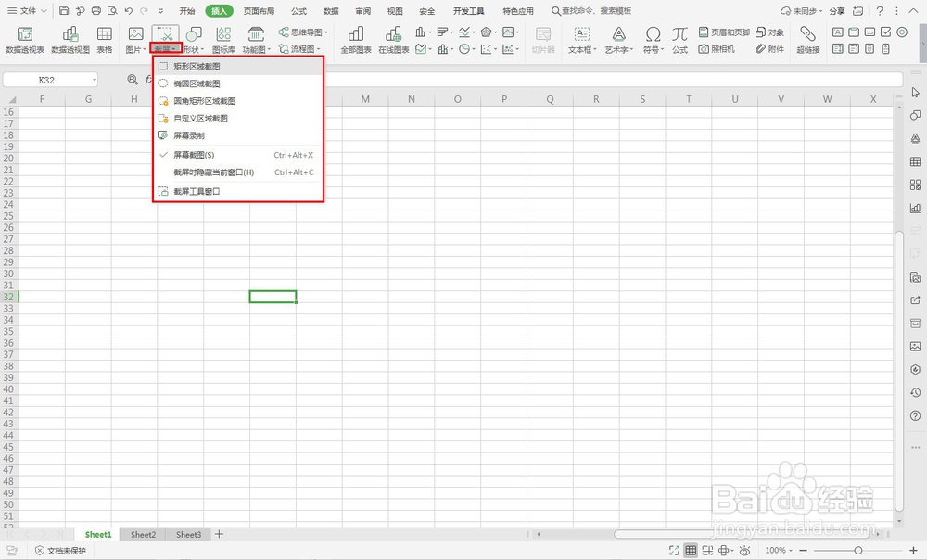Undo the last action
The width and height of the screenshot is (927, 560).
[x=128, y=10]
